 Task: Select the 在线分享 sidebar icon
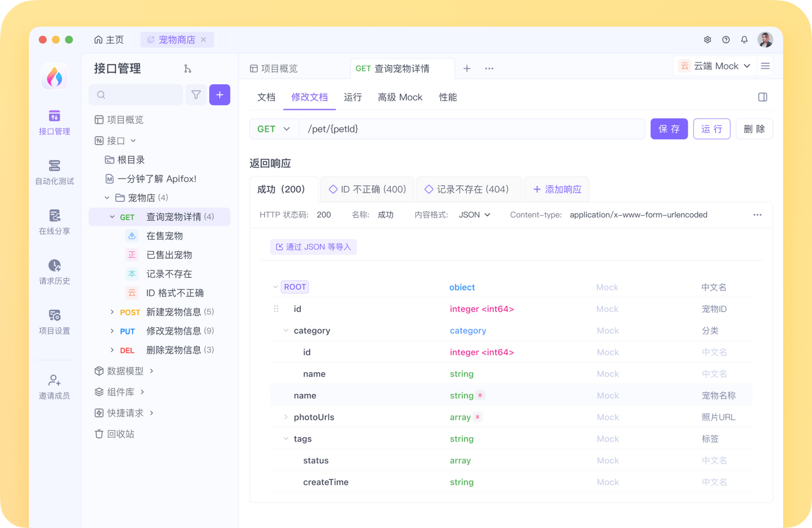coord(54,222)
